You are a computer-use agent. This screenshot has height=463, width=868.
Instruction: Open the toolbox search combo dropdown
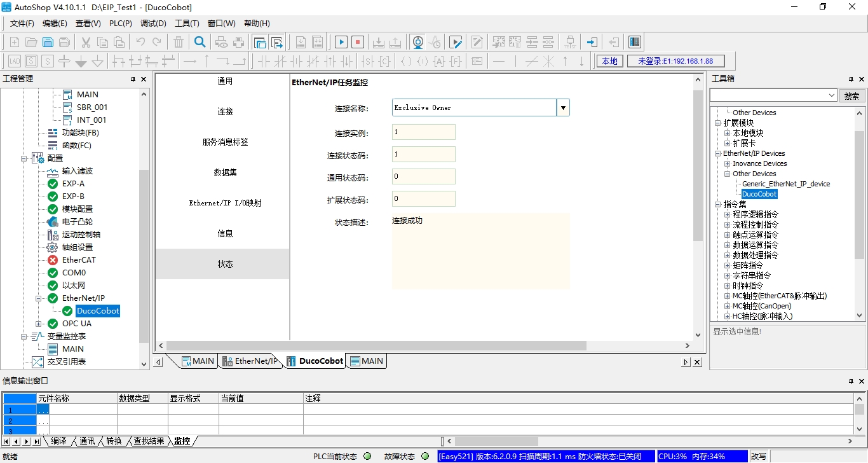tap(832, 96)
